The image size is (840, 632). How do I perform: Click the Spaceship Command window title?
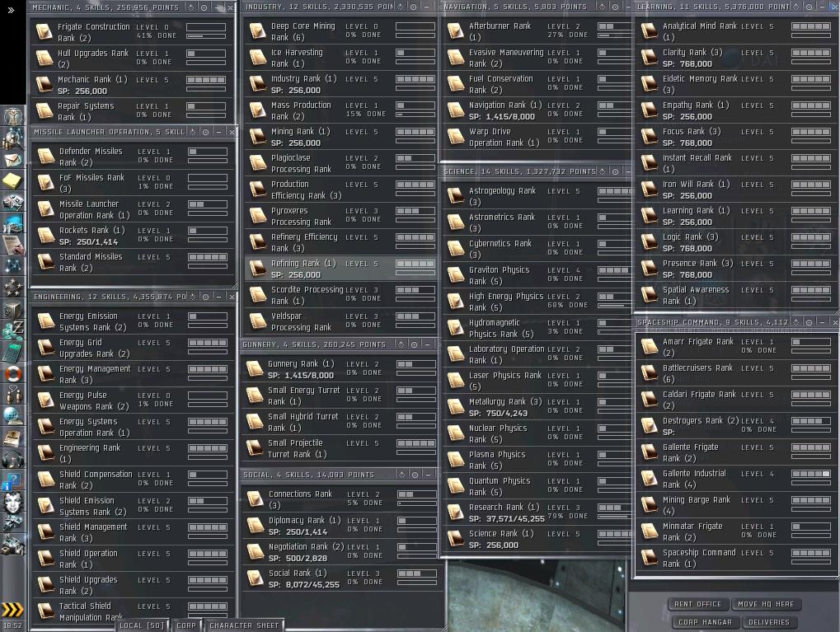(712, 322)
